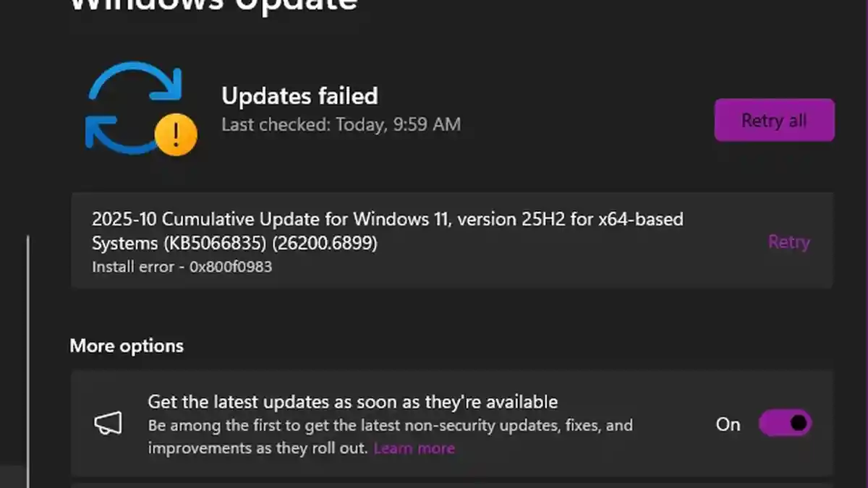
Task: Toggle early access to non-security updates
Action: point(786,424)
